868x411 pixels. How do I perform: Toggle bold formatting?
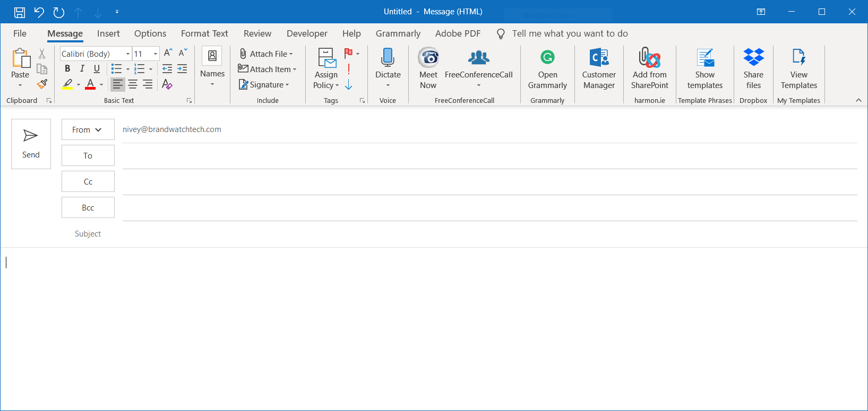[67, 68]
